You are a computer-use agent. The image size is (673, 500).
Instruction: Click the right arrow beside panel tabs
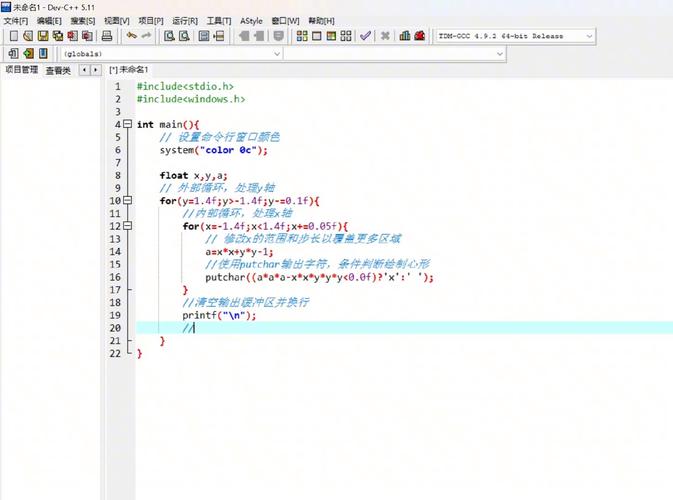(x=96, y=70)
